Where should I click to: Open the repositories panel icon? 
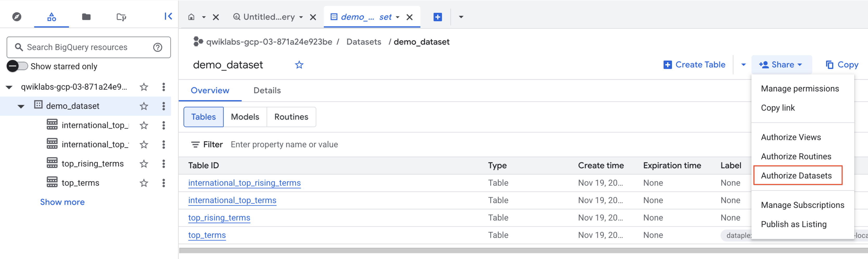(x=121, y=16)
